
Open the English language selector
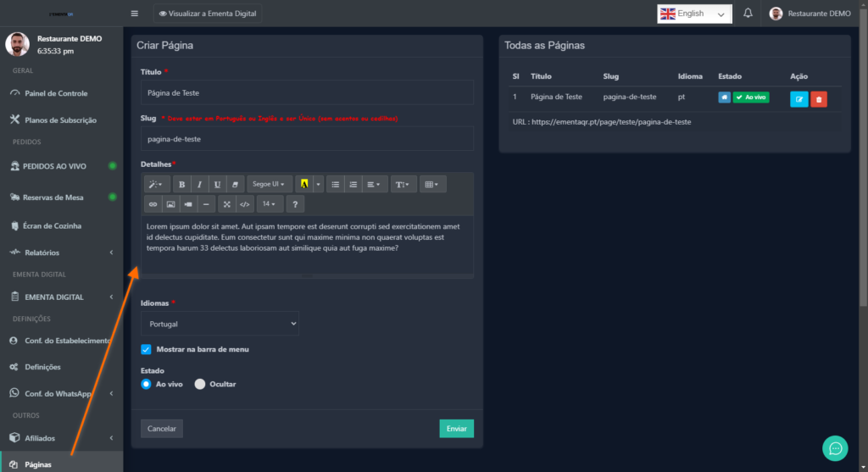click(x=694, y=14)
